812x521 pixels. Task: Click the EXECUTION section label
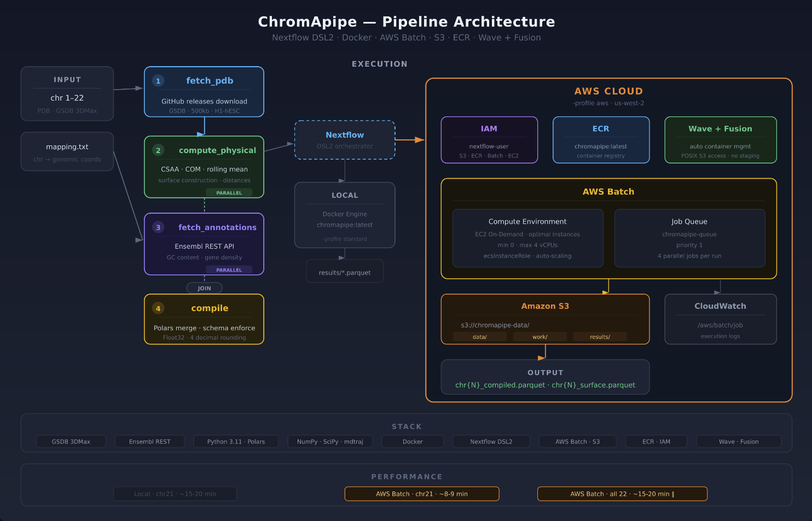click(x=380, y=64)
